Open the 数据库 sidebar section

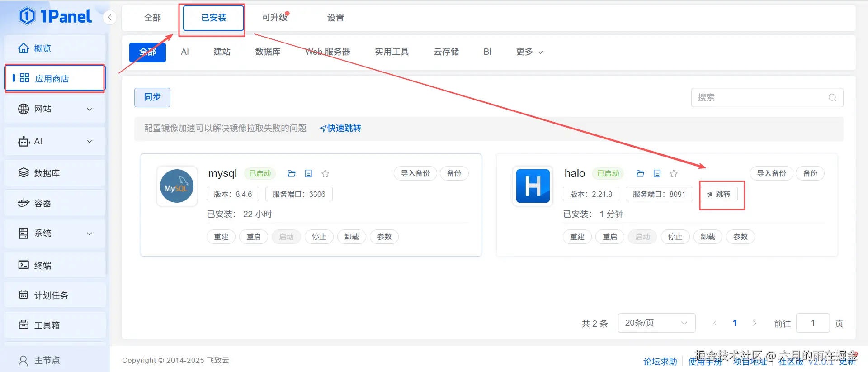pos(55,173)
